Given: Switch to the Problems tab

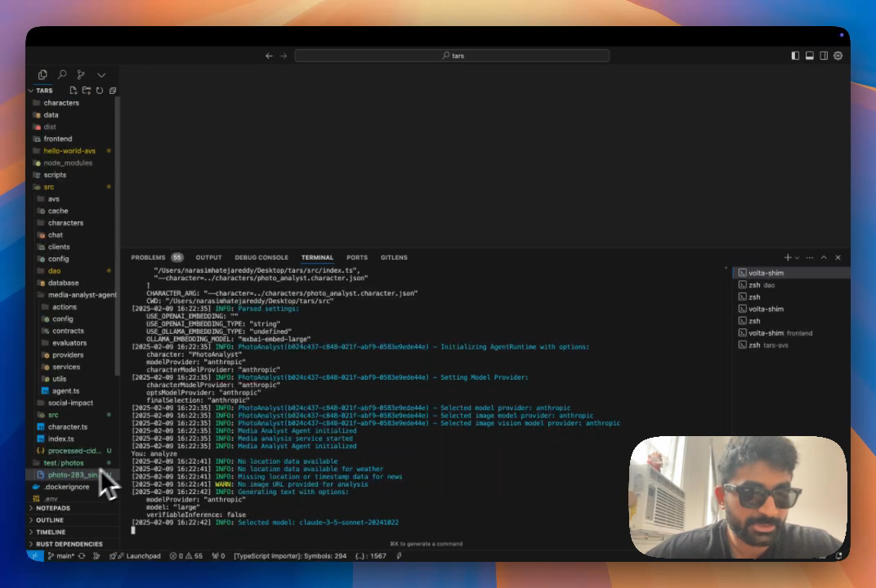Looking at the screenshot, I should (x=148, y=257).
